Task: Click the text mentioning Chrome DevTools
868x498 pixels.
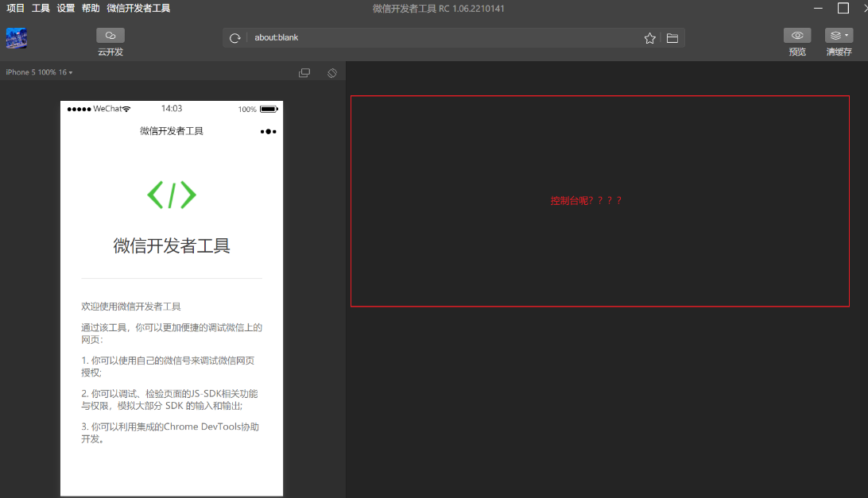Action: [x=170, y=433]
